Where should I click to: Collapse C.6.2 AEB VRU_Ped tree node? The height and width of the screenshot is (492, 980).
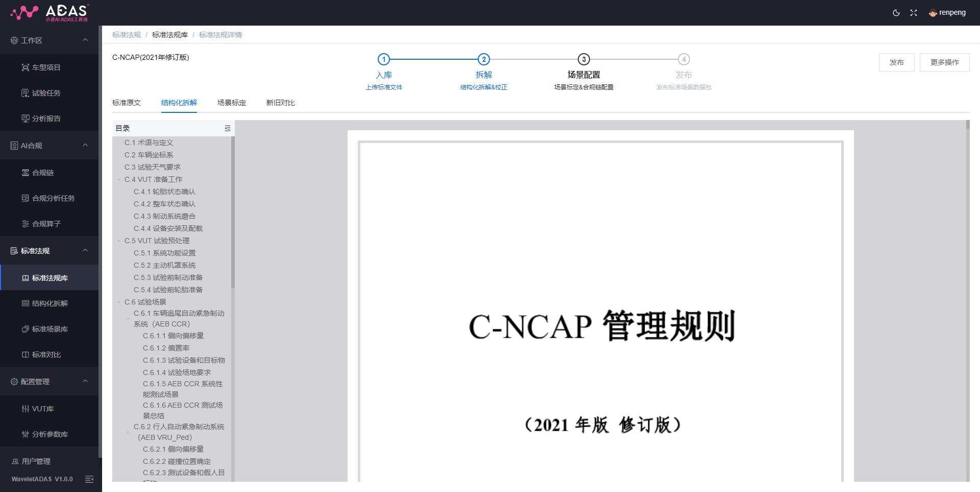[x=128, y=432]
